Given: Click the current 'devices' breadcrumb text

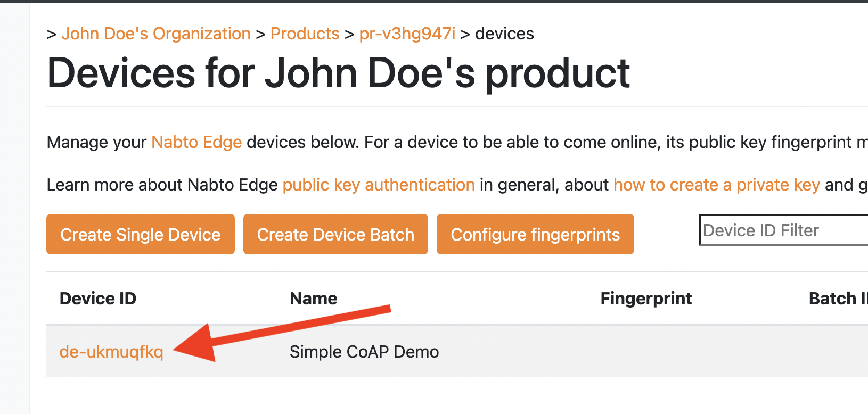Looking at the screenshot, I should click(x=504, y=34).
